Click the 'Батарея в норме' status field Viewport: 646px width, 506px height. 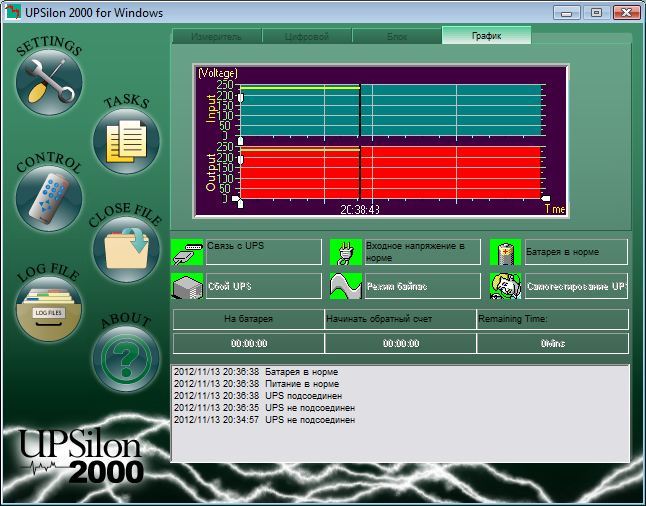coord(576,252)
